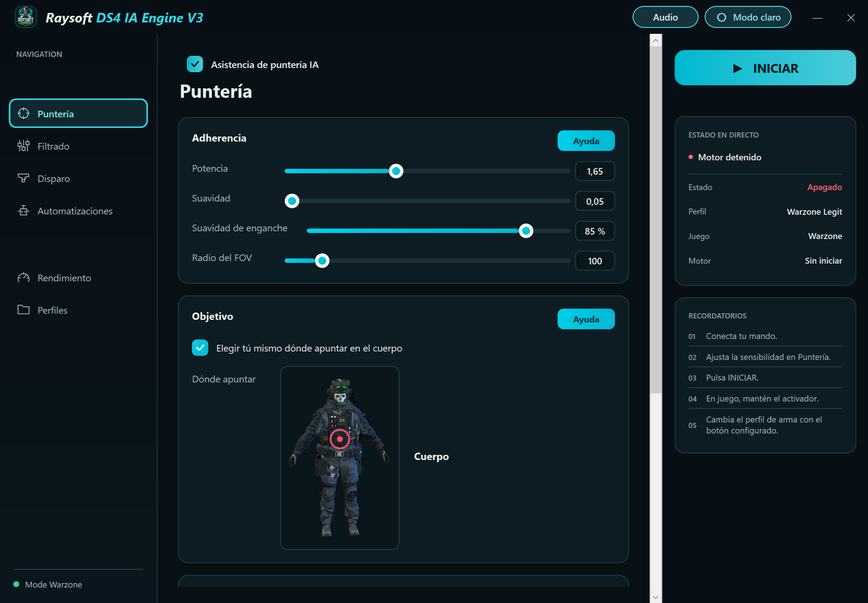
Task: Open Ayuda for Objetivo
Action: [x=586, y=319]
